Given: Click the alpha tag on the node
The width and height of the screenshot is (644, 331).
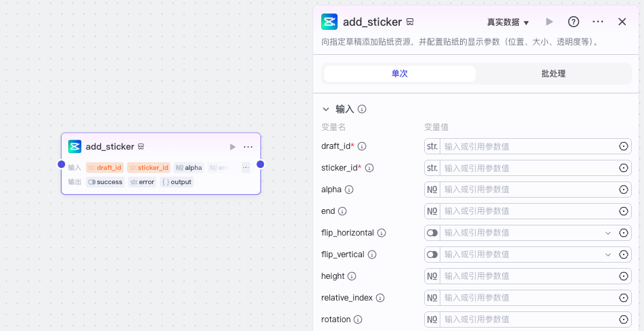Looking at the screenshot, I should tap(189, 168).
